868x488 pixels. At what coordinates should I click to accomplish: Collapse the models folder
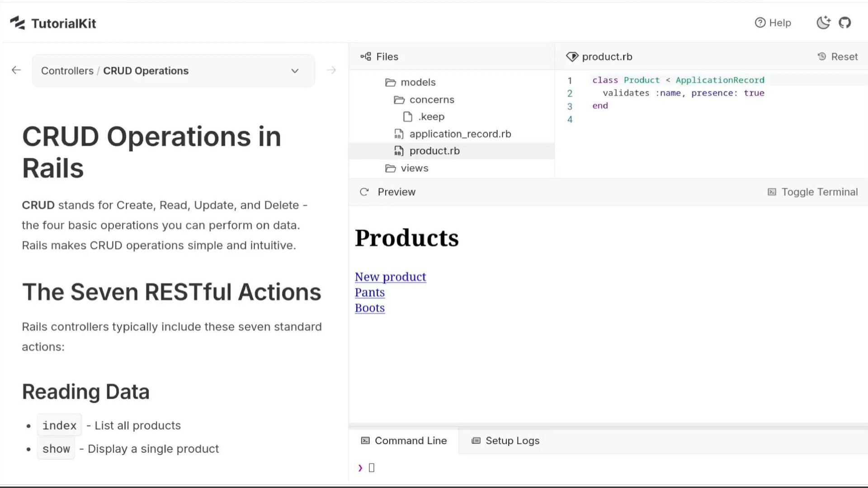click(x=410, y=82)
